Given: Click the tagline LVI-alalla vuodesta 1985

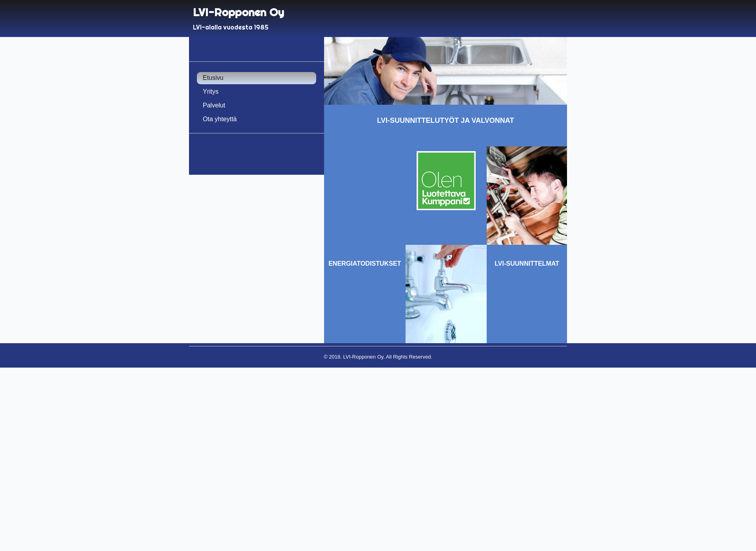Looking at the screenshot, I should pyautogui.click(x=231, y=27).
